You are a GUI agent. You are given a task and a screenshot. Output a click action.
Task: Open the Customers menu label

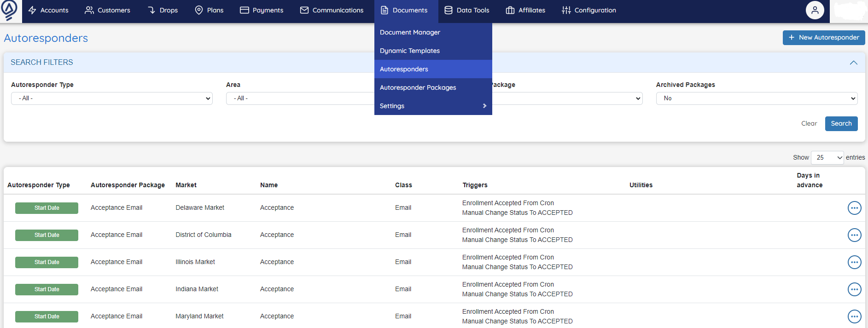[x=114, y=10]
